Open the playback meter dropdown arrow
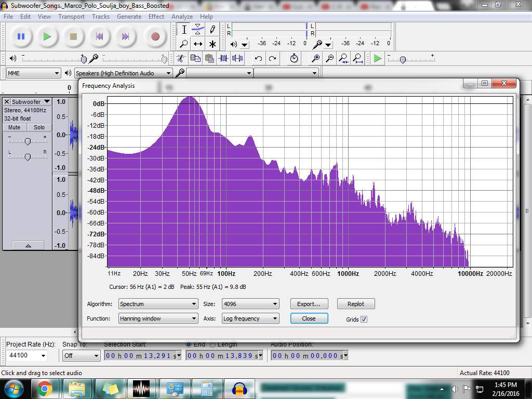 tap(245, 45)
